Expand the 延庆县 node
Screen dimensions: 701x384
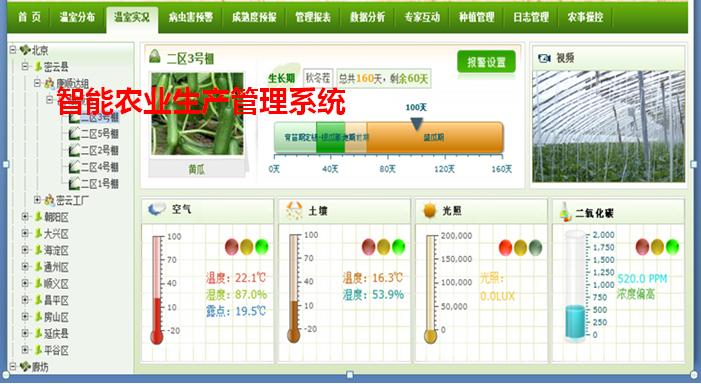tap(25, 333)
